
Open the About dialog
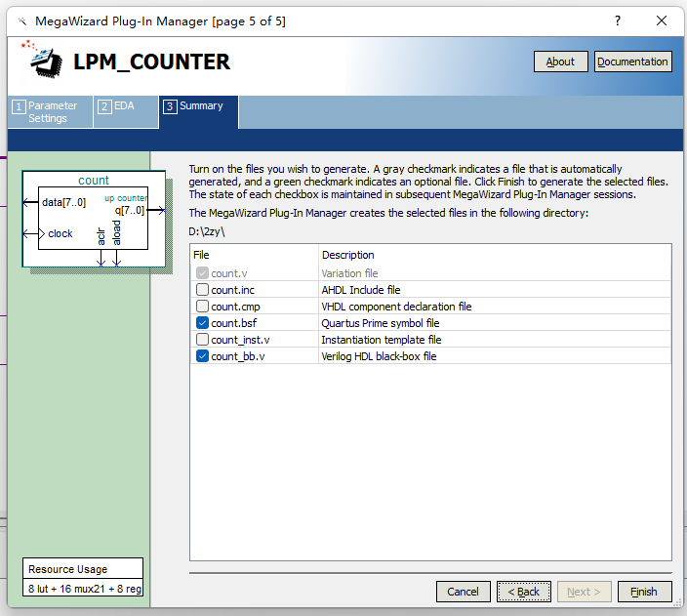click(560, 62)
